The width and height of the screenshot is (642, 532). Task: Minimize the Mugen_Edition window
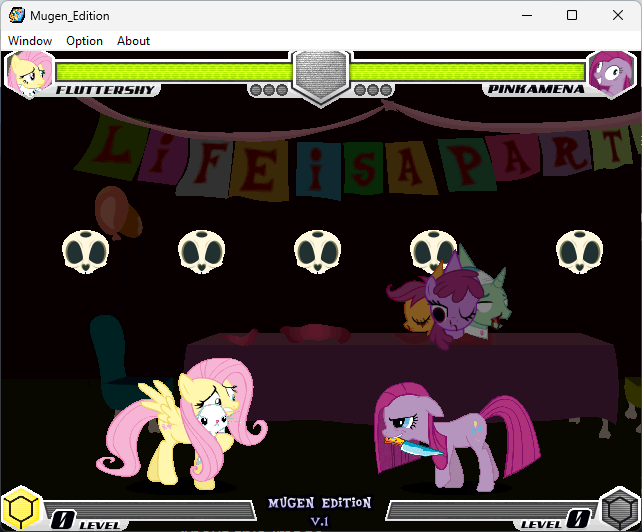point(527,16)
